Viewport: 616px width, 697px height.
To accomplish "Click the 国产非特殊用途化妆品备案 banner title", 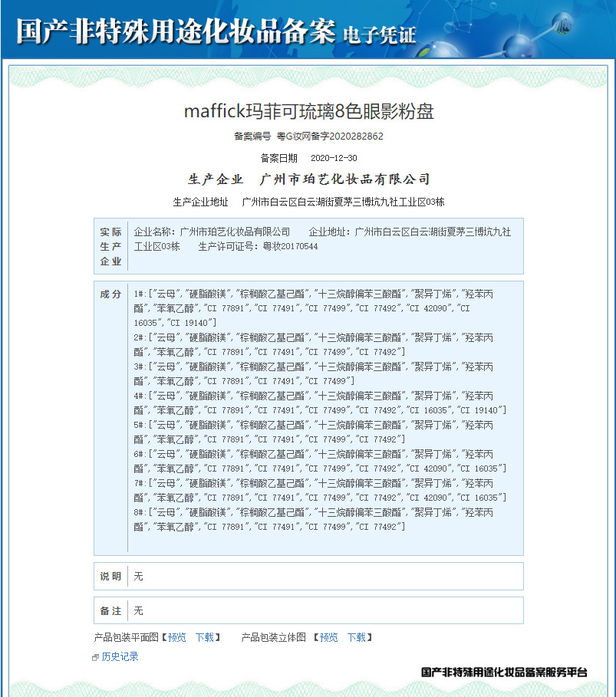I will coord(176,31).
